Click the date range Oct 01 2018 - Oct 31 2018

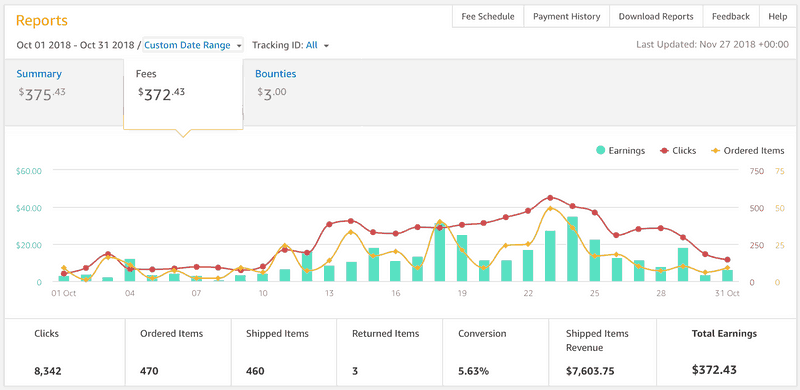point(75,45)
